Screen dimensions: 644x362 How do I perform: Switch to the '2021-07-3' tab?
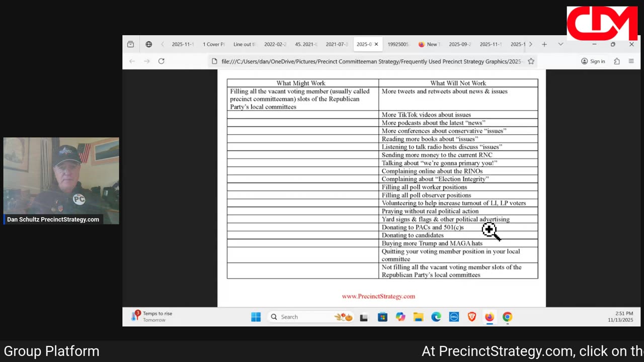(x=337, y=44)
